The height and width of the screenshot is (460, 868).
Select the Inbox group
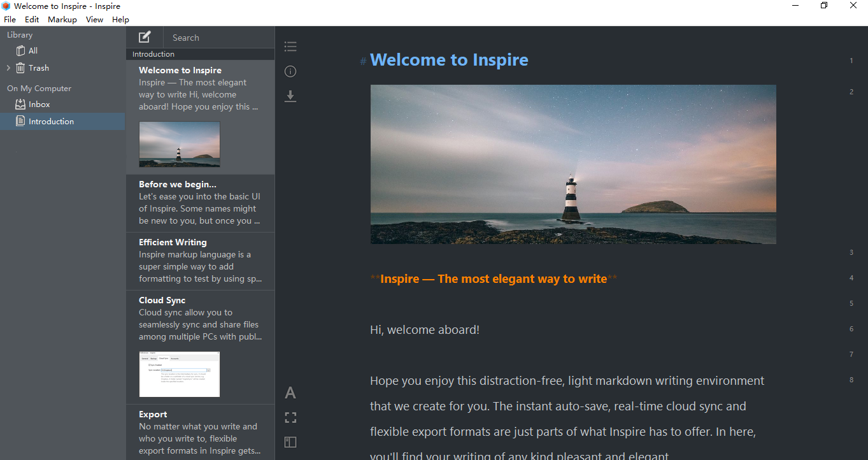[x=62, y=104]
